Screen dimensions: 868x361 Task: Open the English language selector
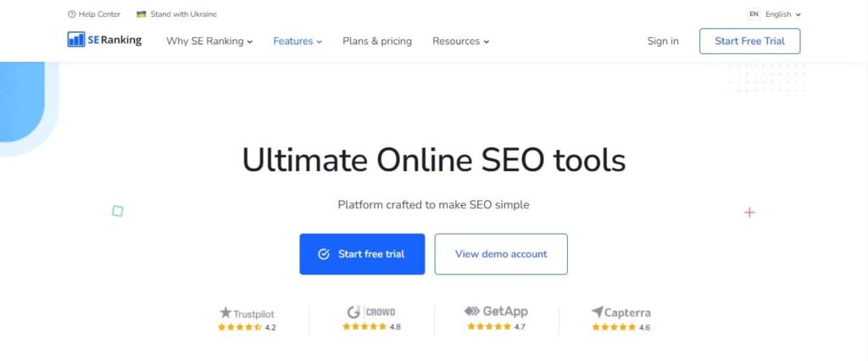(782, 14)
